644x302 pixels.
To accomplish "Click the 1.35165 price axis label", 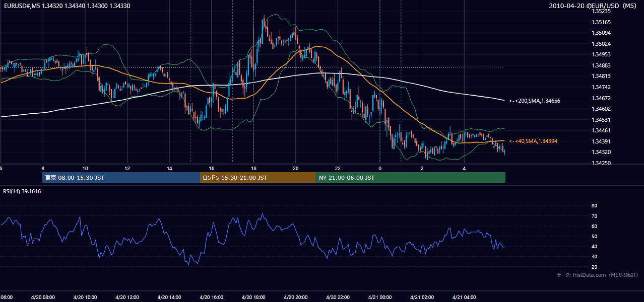I will tap(601, 22).
